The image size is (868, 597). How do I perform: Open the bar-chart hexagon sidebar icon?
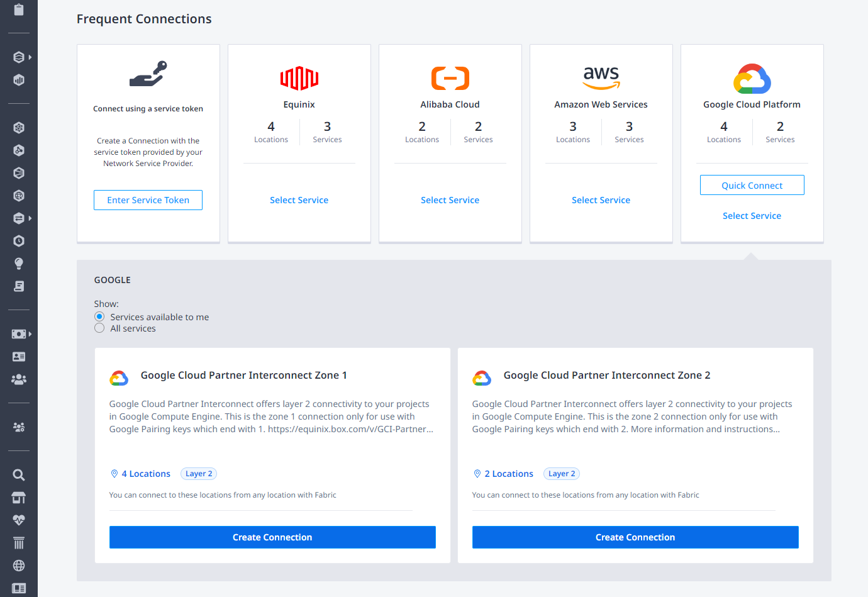pos(19,80)
